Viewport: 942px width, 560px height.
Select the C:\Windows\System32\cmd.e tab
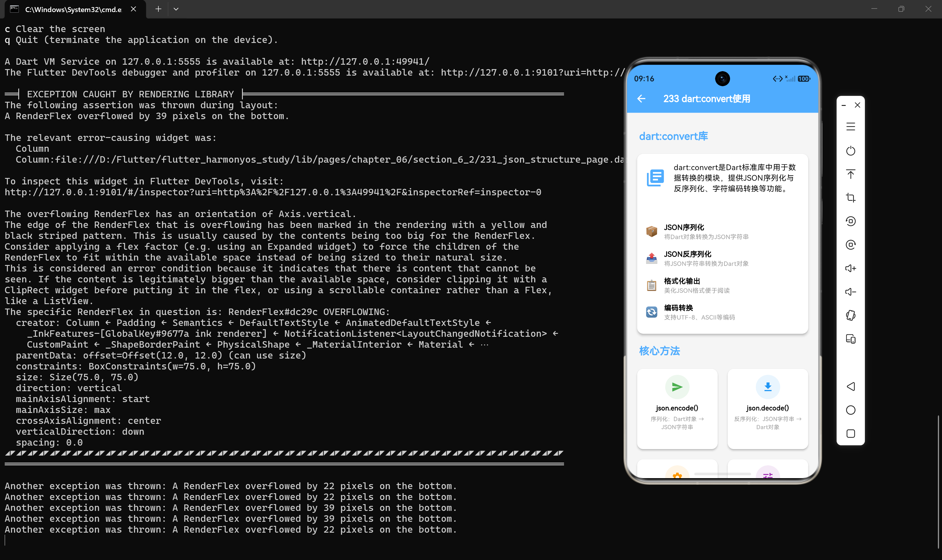pyautogui.click(x=73, y=9)
